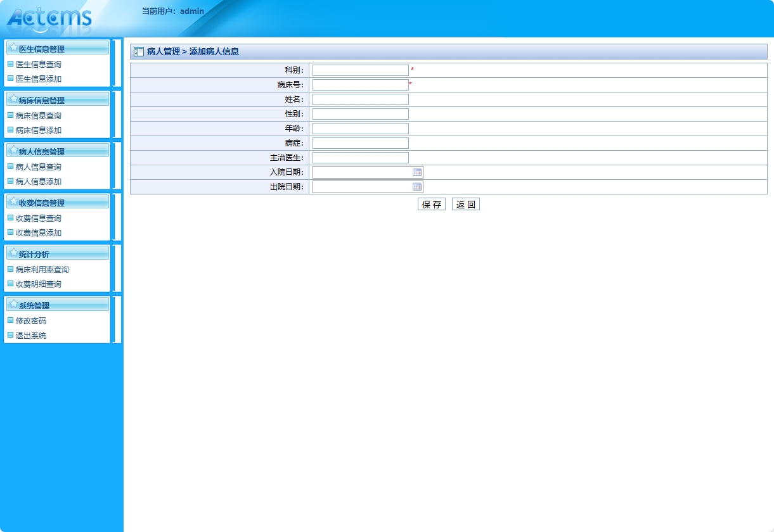Focus the 性别 input field
The width and height of the screenshot is (774, 532).
pos(361,114)
